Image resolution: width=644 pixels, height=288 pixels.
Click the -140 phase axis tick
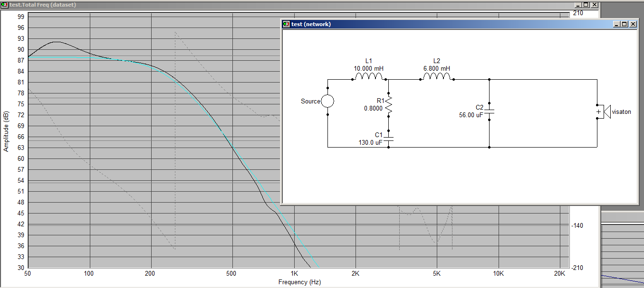pos(577,226)
